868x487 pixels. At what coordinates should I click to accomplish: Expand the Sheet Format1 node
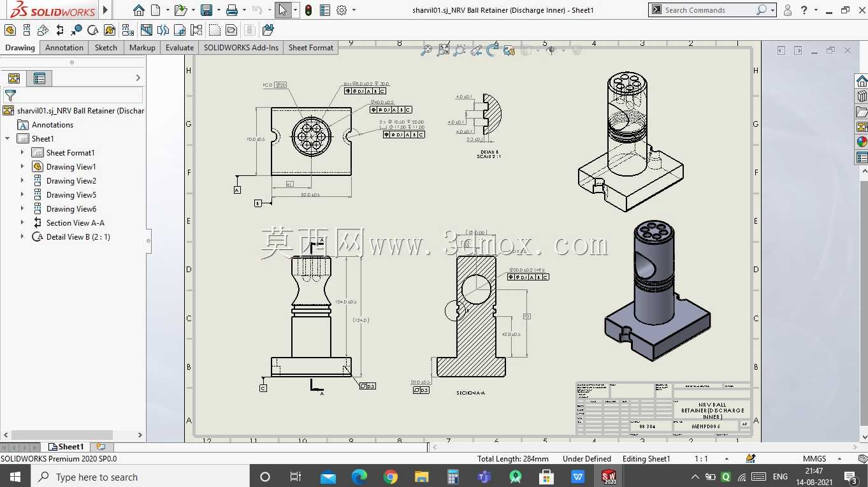click(x=22, y=153)
